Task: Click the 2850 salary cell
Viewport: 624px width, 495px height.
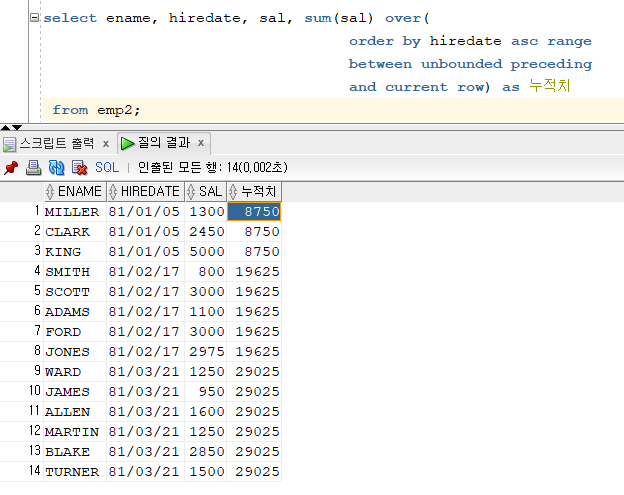Action: pyautogui.click(x=206, y=452)
